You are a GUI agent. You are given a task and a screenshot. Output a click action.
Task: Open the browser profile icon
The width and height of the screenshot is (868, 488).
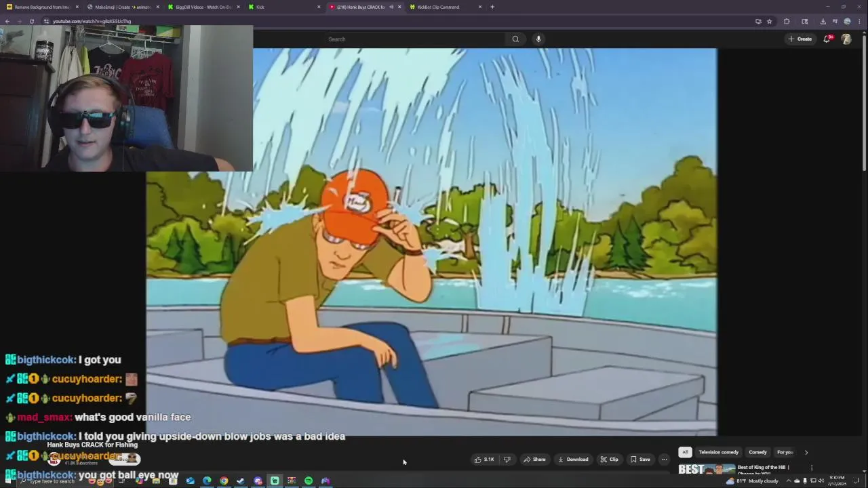pos(847,21)
